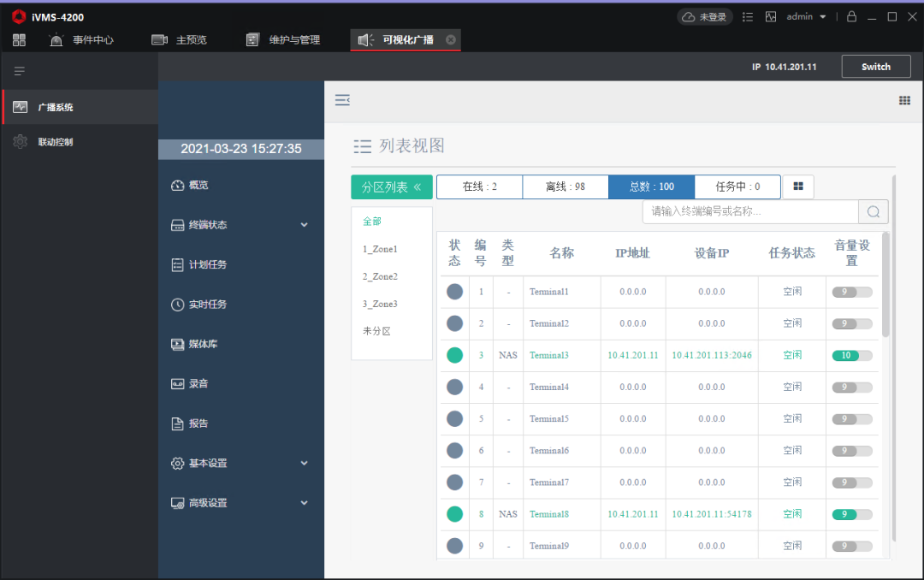Toggle Terminal8 green status circle
The width and height of the screenshot is (924, 580).
pyautogui.click(x=454, y=514)
